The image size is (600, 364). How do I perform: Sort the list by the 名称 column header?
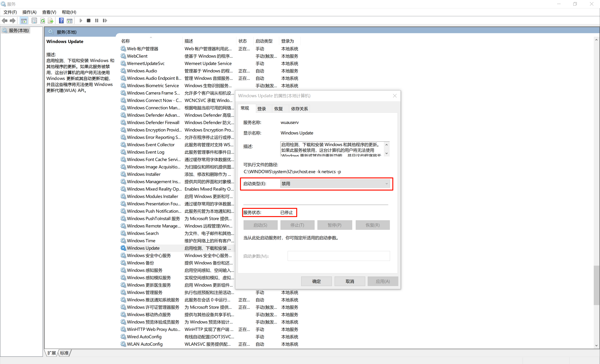[x=126, y=41]
